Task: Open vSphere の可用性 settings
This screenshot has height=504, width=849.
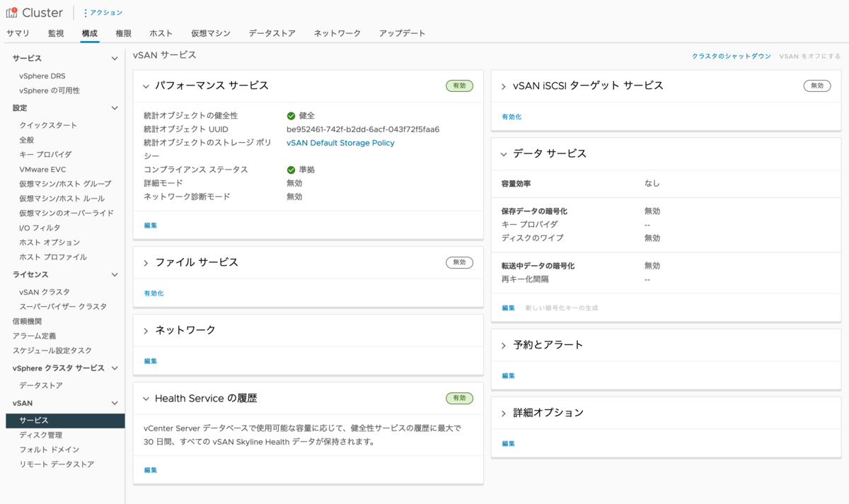Action: [x=50, y=90]
